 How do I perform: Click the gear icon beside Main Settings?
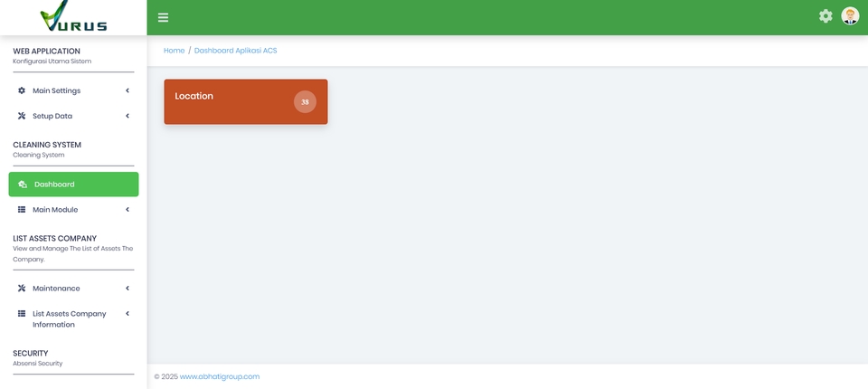click(x=22, y=90)
